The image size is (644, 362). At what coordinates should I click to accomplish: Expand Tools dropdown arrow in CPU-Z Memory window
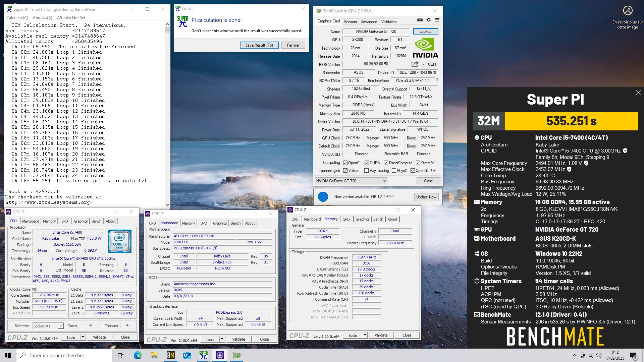pyautogui.click(x=365, y=335)
